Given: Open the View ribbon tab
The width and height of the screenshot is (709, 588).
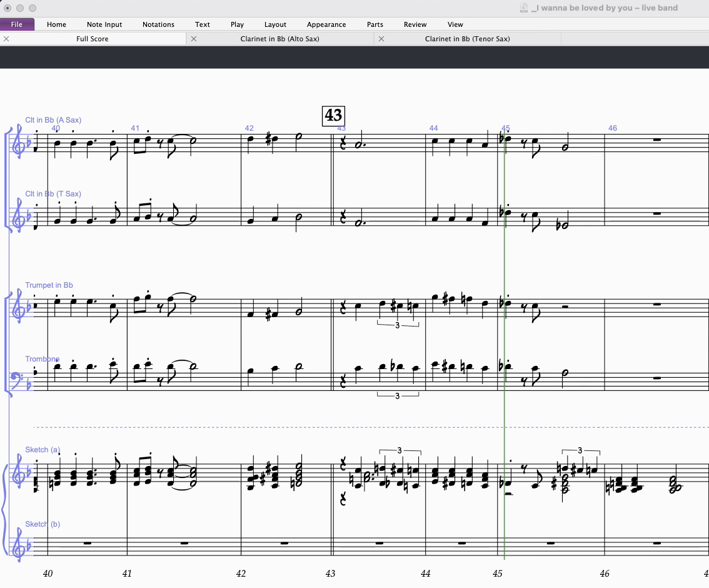Looking at the screenshot, I should [455, 24].
